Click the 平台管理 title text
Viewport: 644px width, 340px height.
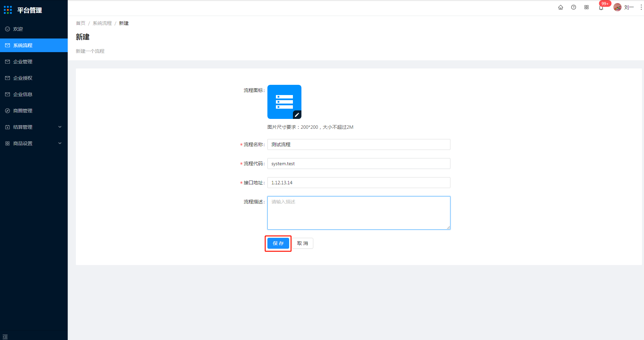coord(30,10)
